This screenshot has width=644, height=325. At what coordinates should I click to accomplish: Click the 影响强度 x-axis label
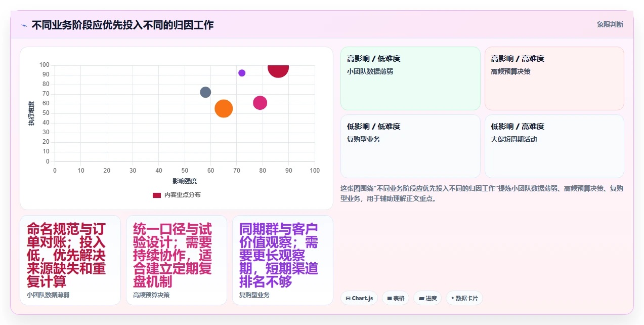point(185,181)
